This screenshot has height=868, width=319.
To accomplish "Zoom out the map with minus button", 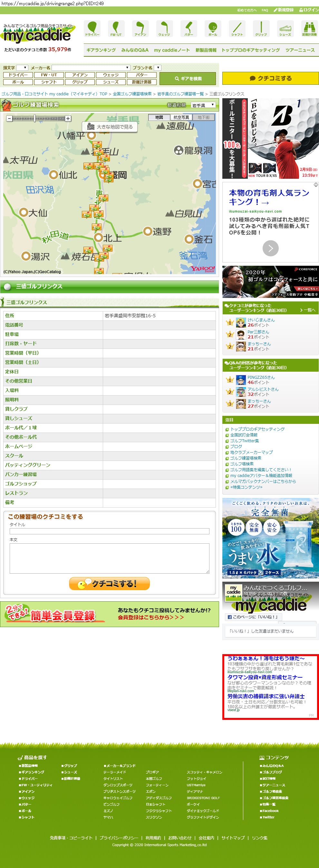I will tap(9, 119).
